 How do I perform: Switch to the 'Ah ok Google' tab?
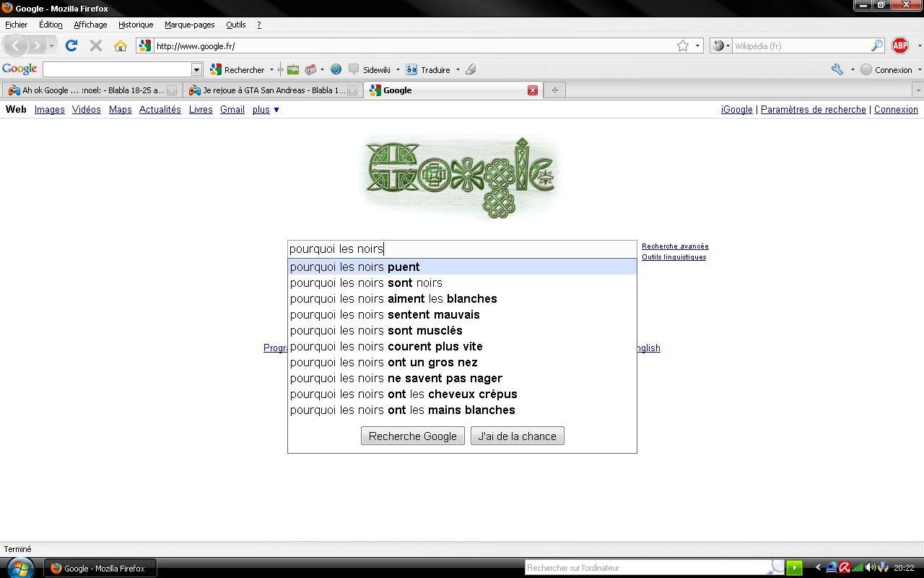tap(92, 90)
